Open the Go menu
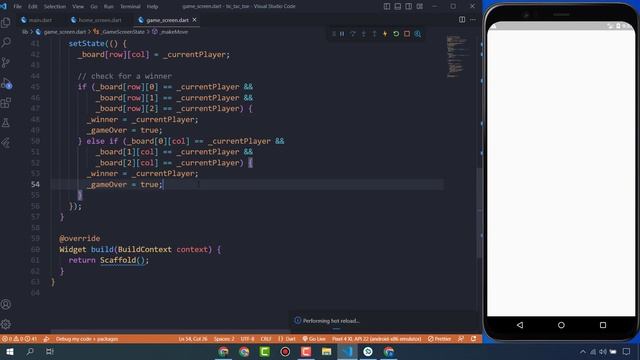Image resolution: width=640 pixels, height=360 pixels. [x=94, y=7]
